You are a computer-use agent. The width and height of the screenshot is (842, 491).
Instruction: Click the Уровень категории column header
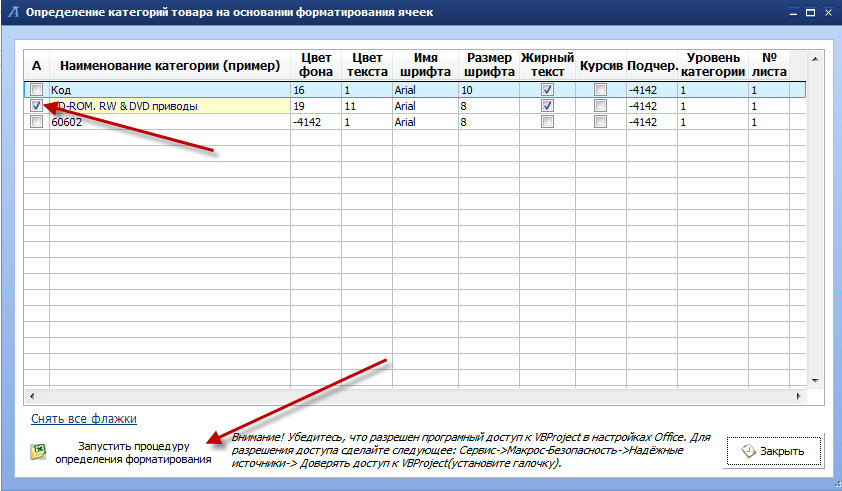click(713, 66)
